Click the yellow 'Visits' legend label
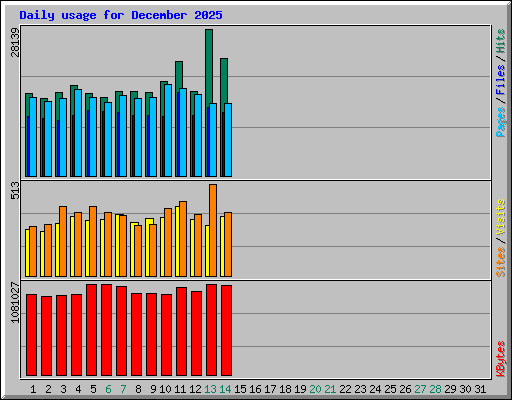Screen dimensions: 512x400 tap(500, 217)
